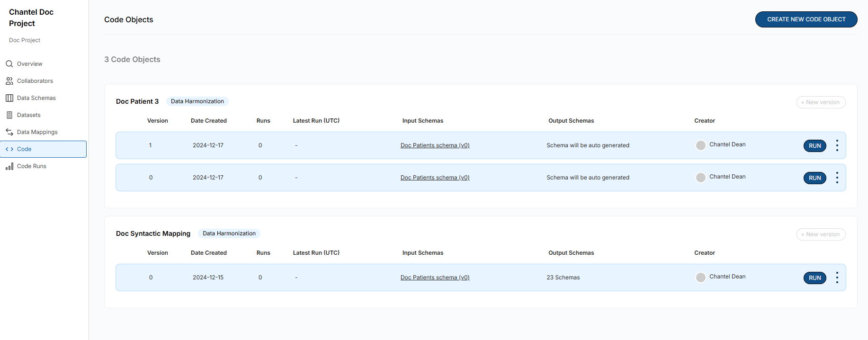868x340 pixels.
Task: Open the Datasets section
Action: coord(28,115)
